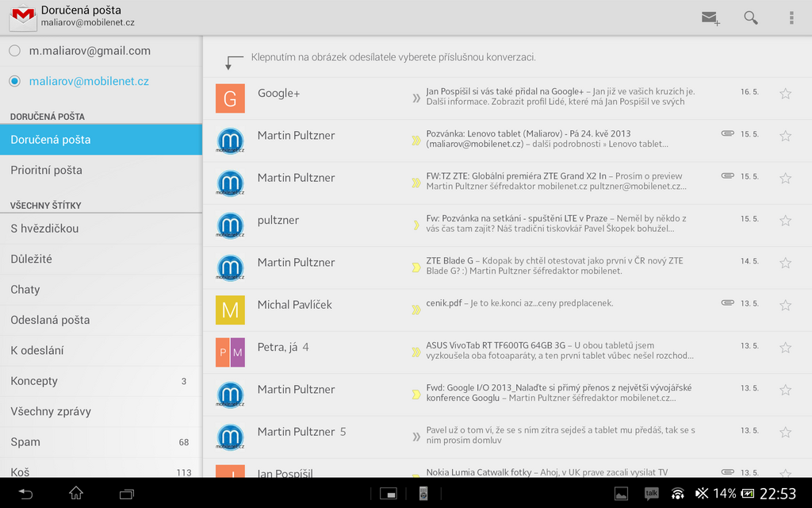Open the Talk notification icon
This screenshot has width=812, height=508.
coord(651,493)
